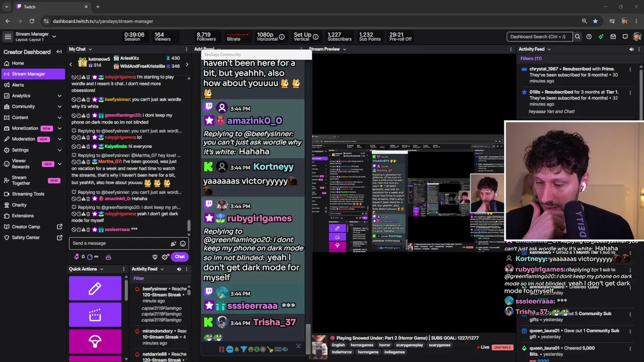Open the Stream Manager layout dropdown
The image size is (644, 362).
pyautogui.click(x=54, y=37)
